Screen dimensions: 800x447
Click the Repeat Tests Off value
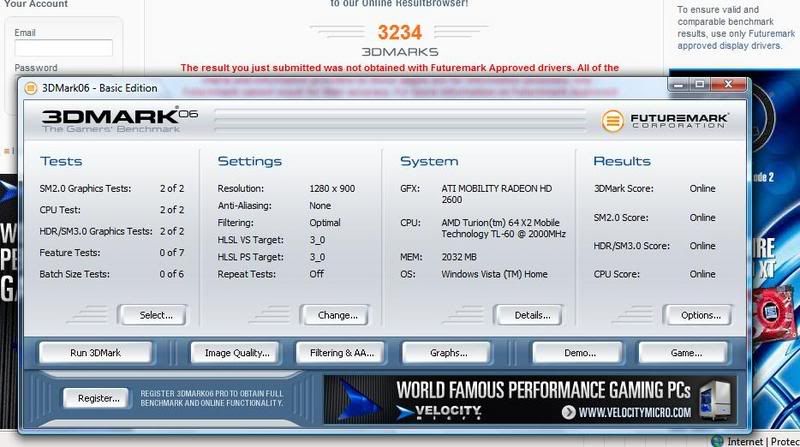point(316,274)
